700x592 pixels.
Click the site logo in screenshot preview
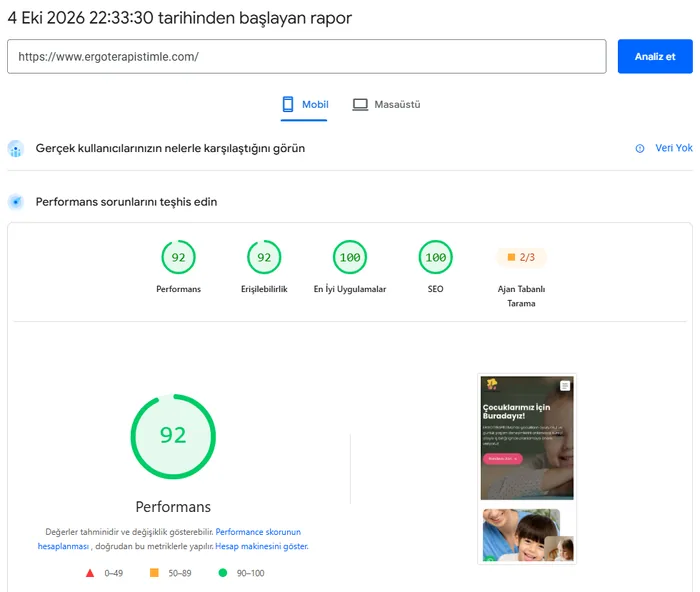click(492, 384)
